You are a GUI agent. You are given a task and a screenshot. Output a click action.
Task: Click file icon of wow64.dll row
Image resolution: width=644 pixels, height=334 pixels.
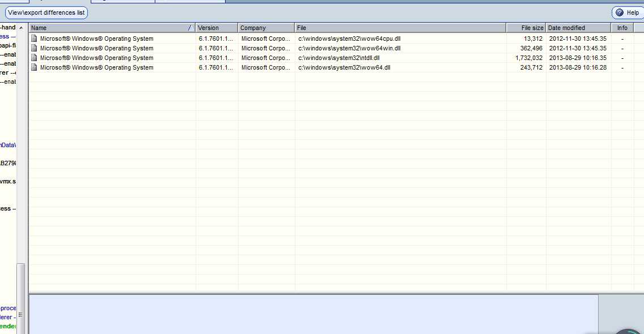coord(34,67)
